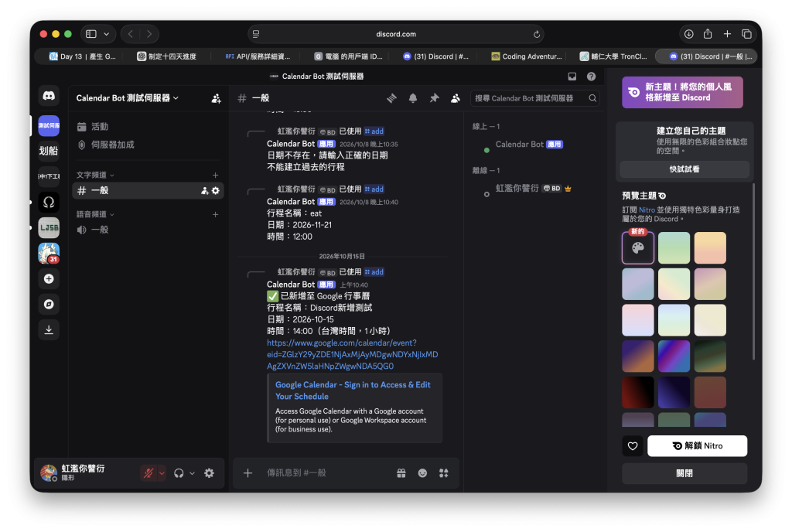Image resolution: width=792 pixels, height=532 pixels.
Task: Edit channel gear icon for 一般 text channel
Action: (216, 190)
